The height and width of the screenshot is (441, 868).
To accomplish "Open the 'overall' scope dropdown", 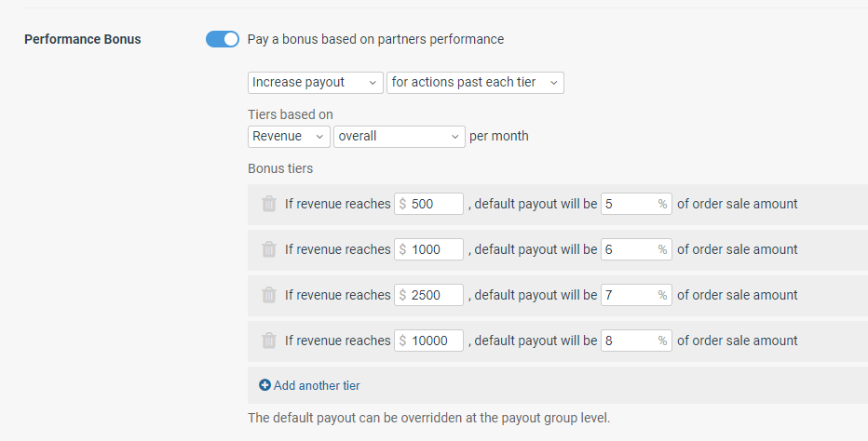I will [x=400, y=137].
